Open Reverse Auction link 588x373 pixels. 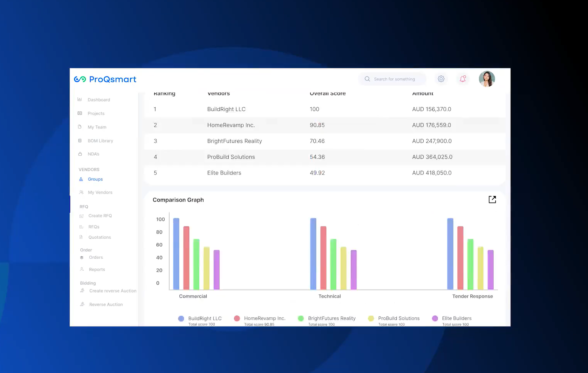pyautogui.click(x=106, y=305)
